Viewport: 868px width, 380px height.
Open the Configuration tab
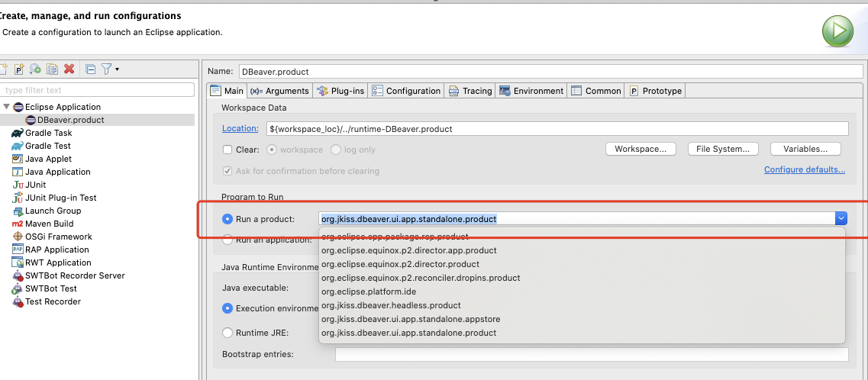(407, 91)
